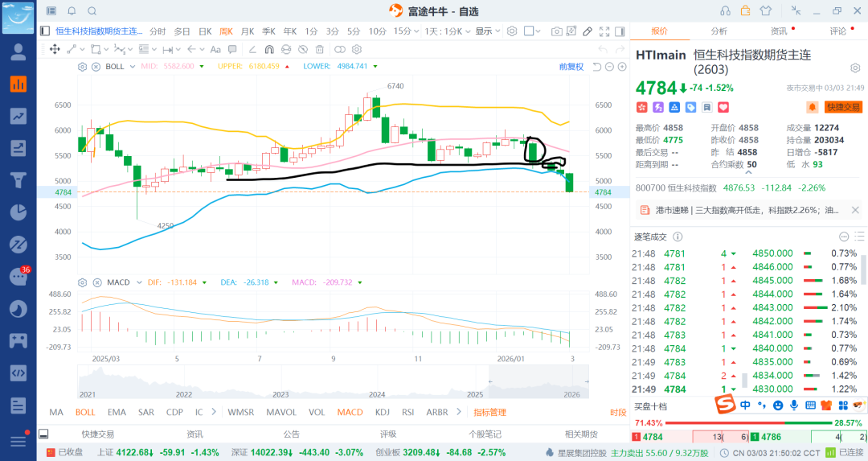Click the chart time range navigator
This screenshot has width=868, height=461.
pos(334,382)
